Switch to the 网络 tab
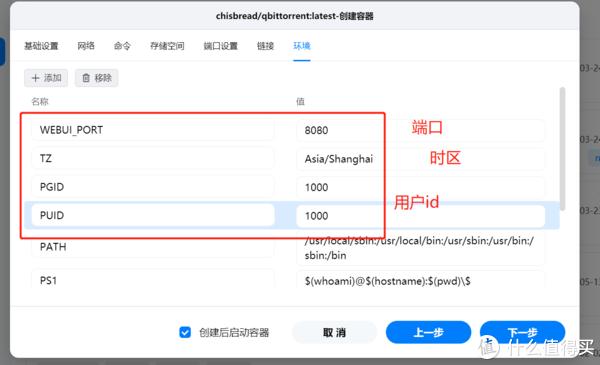 click(86, 46)
